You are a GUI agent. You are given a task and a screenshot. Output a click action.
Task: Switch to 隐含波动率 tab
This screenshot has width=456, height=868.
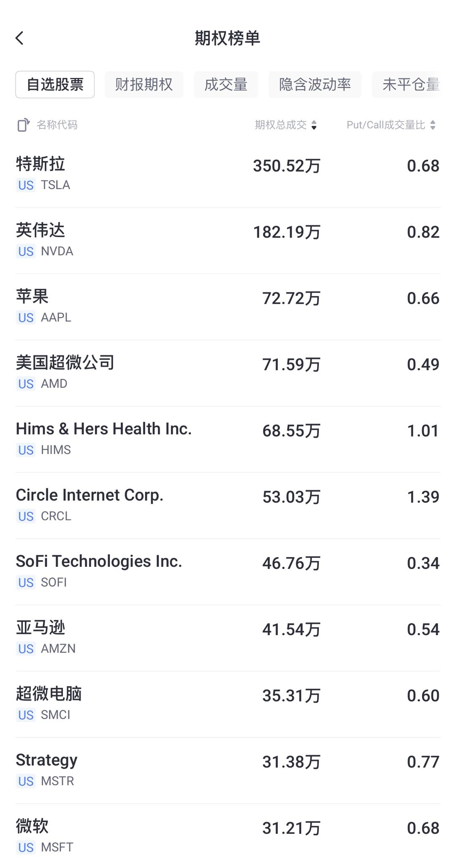315,85
